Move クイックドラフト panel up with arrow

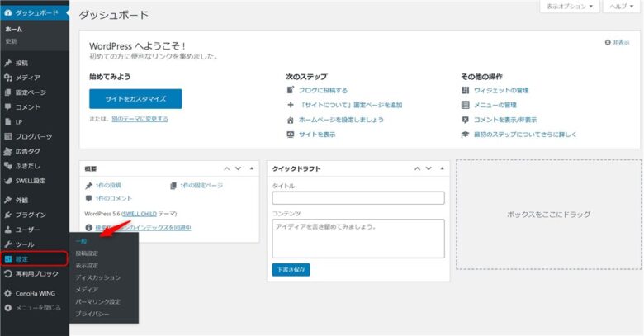417,168
